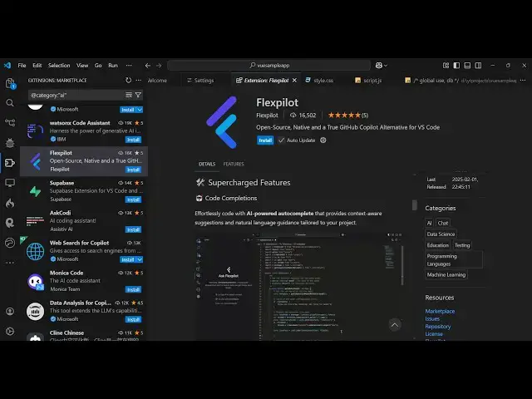
Task: Toggle Auto Update checkbox for Flexpilot
Action: pyautogui.click(x=281, y=140)
